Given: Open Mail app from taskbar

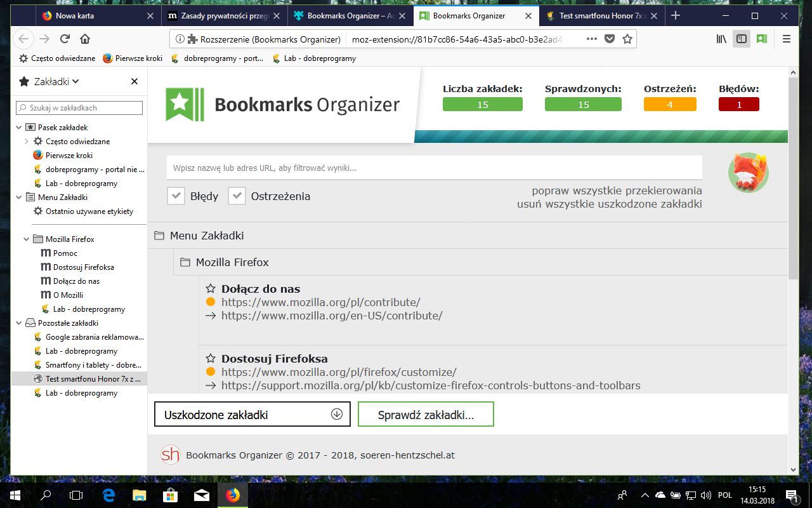Looking at the screenshot, I should (x=202, y=495).
